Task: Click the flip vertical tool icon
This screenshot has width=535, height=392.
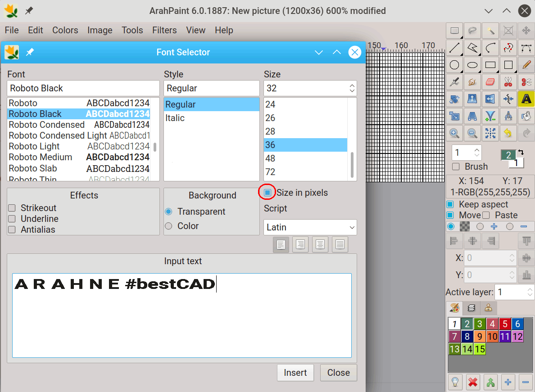Action: (x=472, y=99)
